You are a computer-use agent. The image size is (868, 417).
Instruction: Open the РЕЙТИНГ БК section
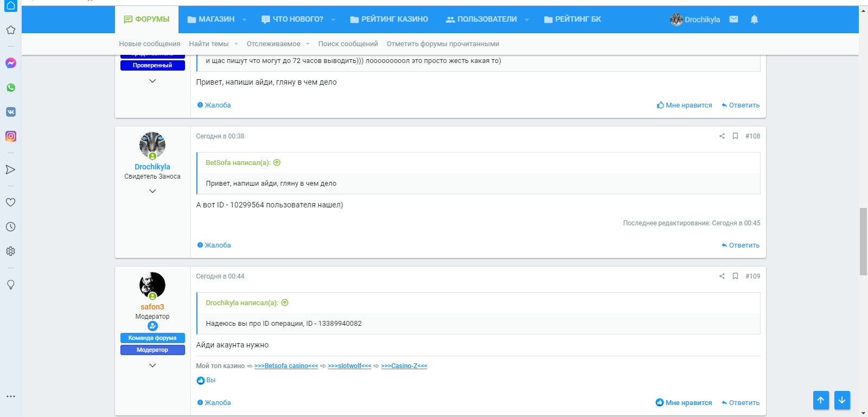click(572, 20)
